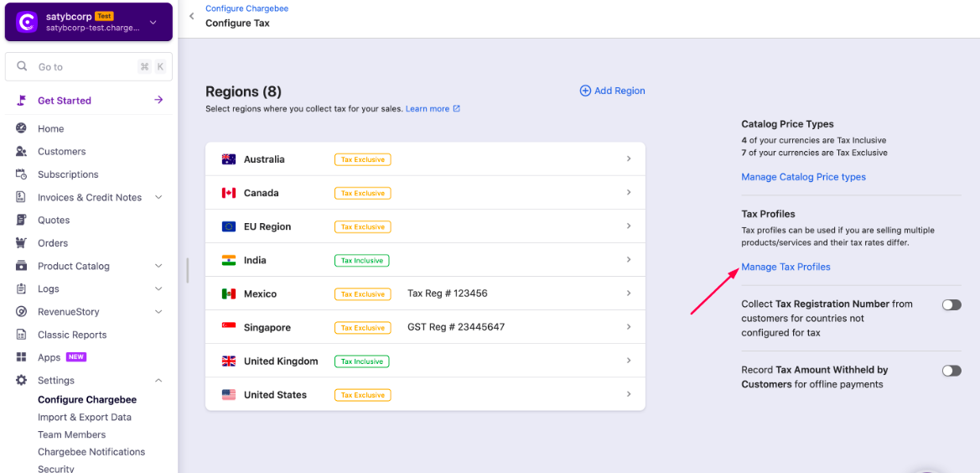This screenshot has height=473, width=980.
Task: Toggle Collect Tax Registration Number switch
Action: pos(951,304)
